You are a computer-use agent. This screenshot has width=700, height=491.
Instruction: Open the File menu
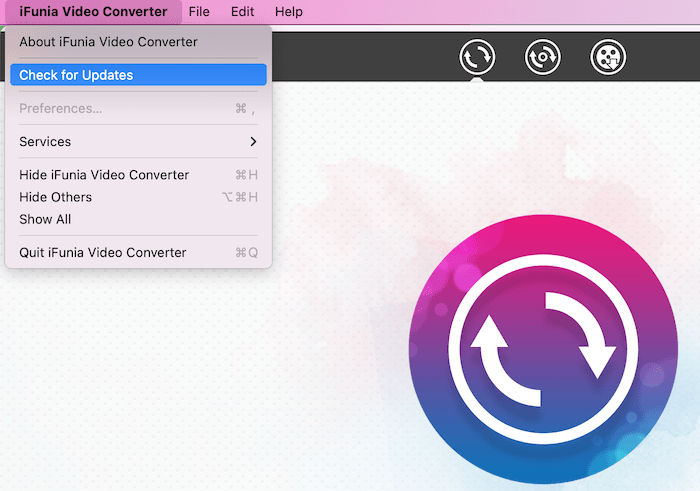[x=199, y=12]
